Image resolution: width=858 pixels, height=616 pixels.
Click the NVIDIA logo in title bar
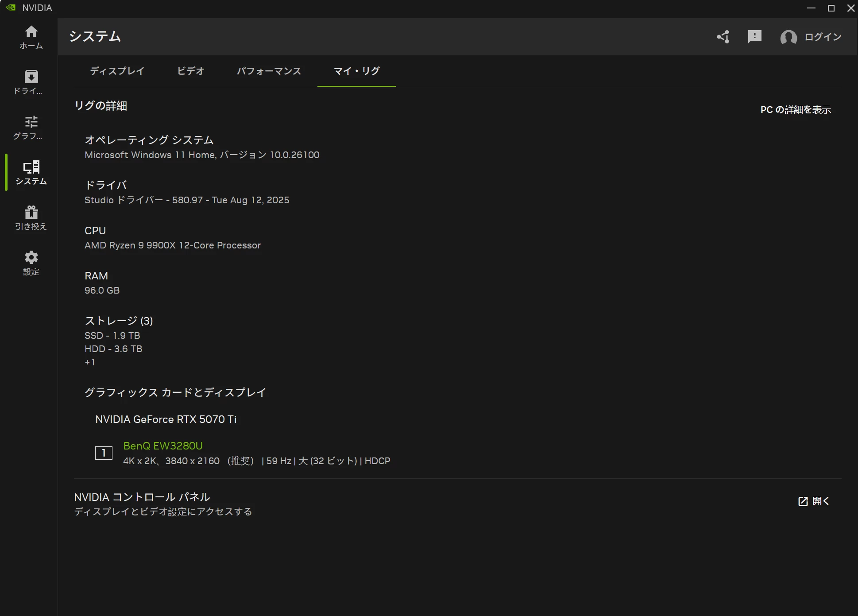pyautogui.click(x=11, y=8)
